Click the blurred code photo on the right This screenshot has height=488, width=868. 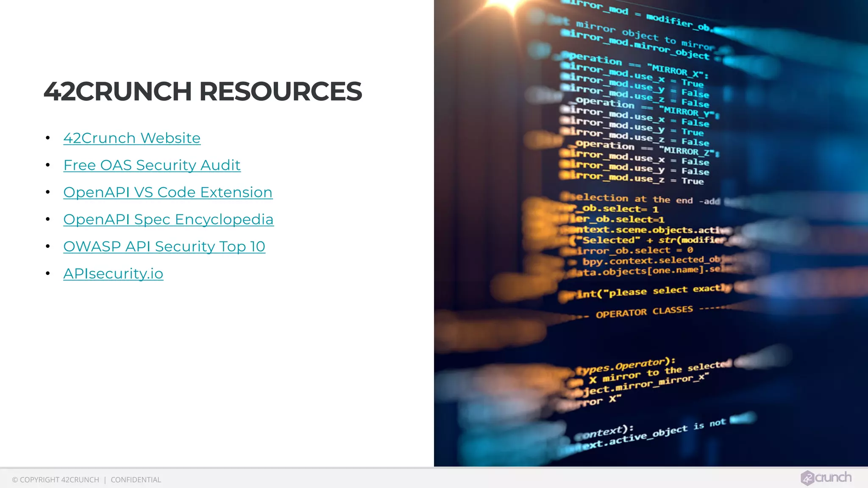pyautogui.click(x=651, y=233)
